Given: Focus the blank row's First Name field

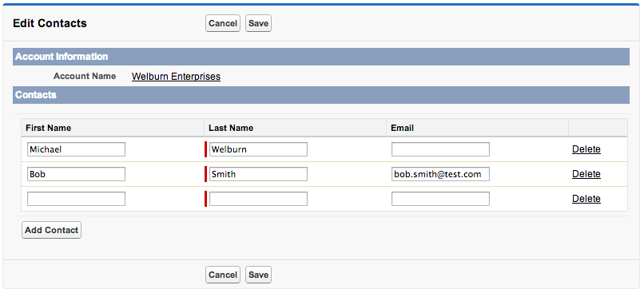Looking at the screenshot, I should 76,199.
